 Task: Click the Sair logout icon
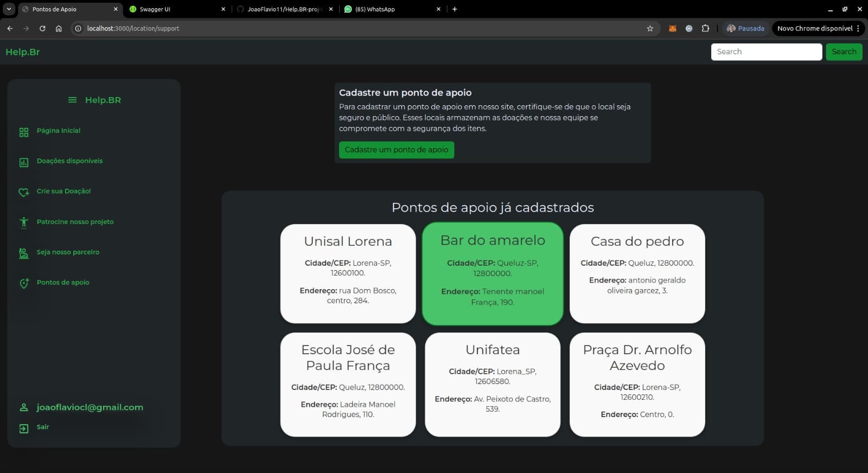tap(24, 429)
